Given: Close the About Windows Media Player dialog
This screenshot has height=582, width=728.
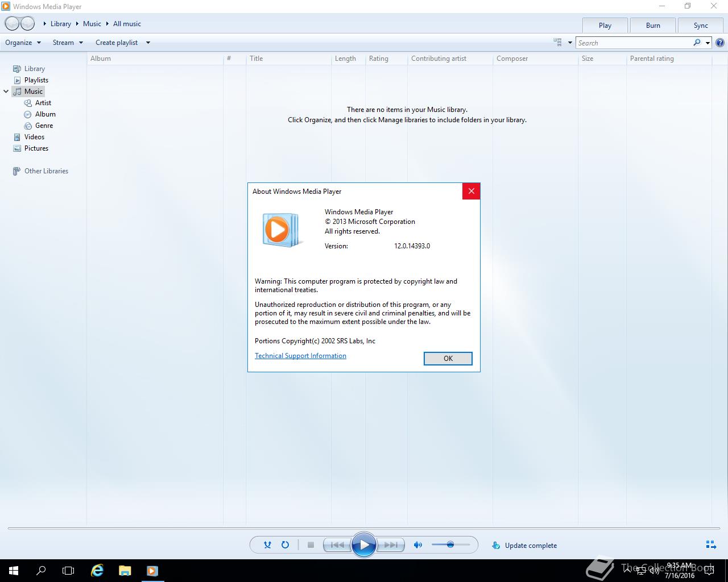Looking at the screenshot, I should (x=471, y=192).
